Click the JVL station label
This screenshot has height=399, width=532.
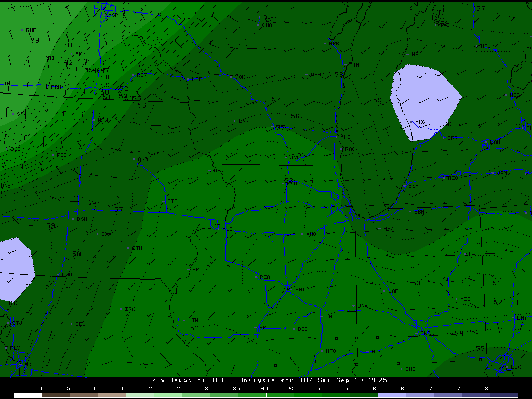(295, 158)
